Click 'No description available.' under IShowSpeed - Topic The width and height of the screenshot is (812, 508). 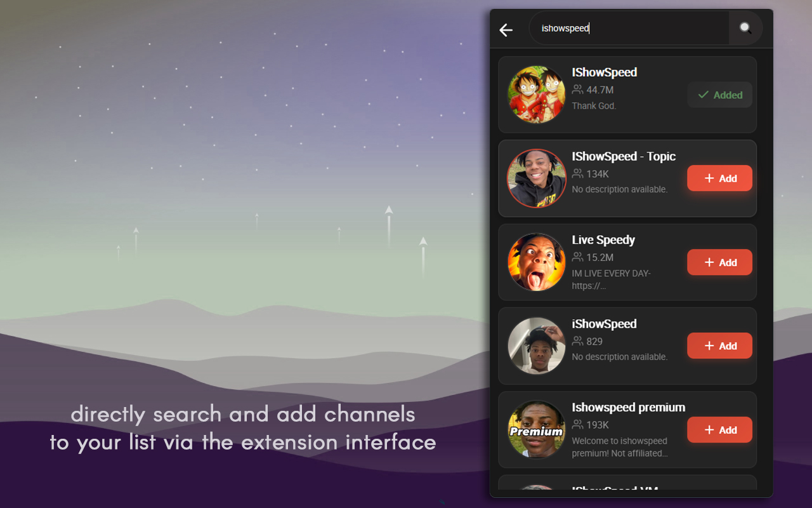(x=620, y=190)
